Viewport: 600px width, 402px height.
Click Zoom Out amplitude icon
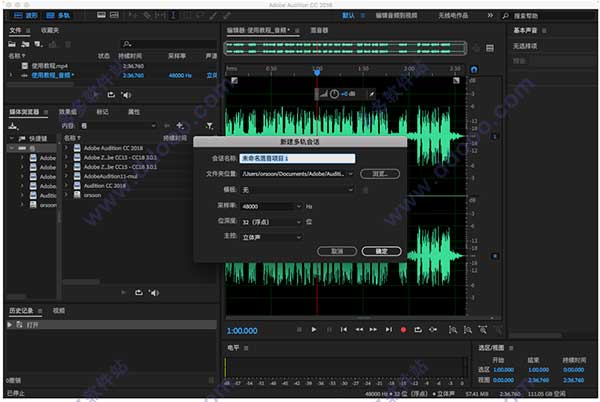468,330
